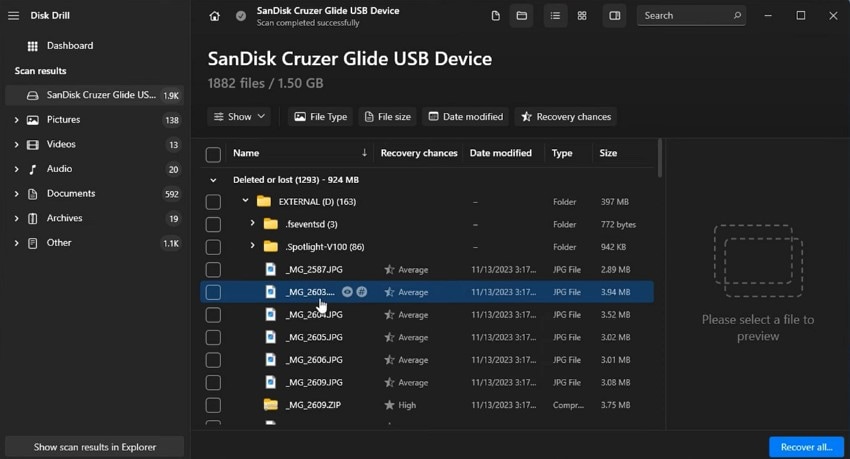Screen dimensions: 850x459
Task: Open hex view icon on _MG_2603 row
Action: pyautogui.click(x=362, y=292)
